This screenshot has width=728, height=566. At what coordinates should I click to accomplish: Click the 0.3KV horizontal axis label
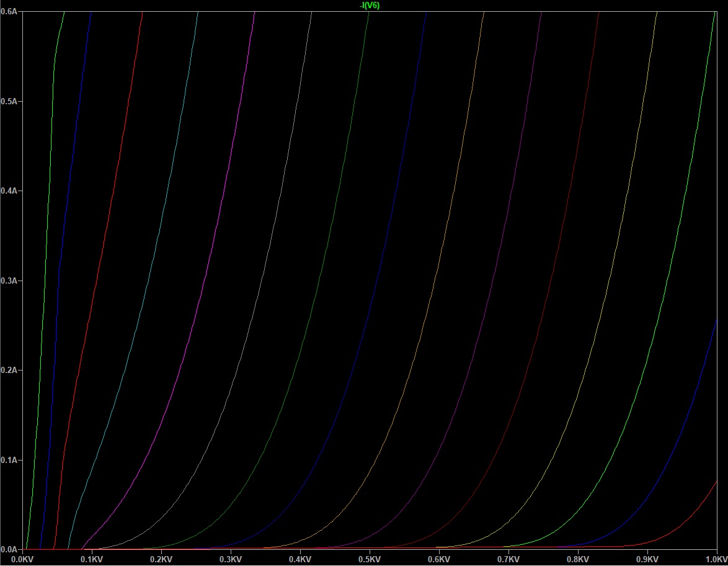tap(231, 559)
